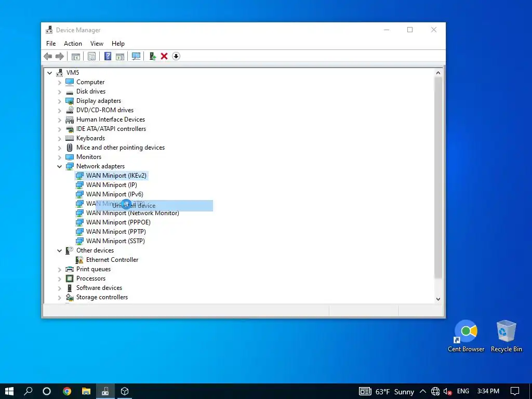This screenshot has height=399, width=532.
Task: Toggle the action pane toolbar icon
Action: pyautogui.click(x=120, y=56)
